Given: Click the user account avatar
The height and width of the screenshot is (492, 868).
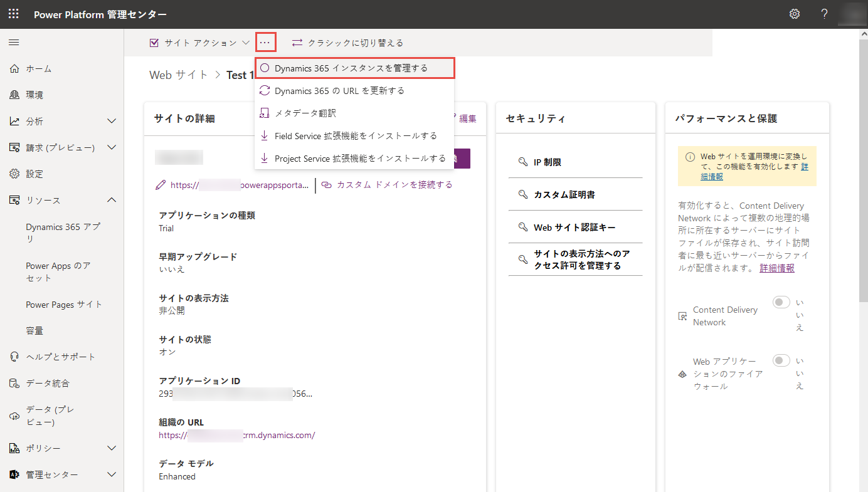Looking at the screenshot, I should [x=852, y=14].
